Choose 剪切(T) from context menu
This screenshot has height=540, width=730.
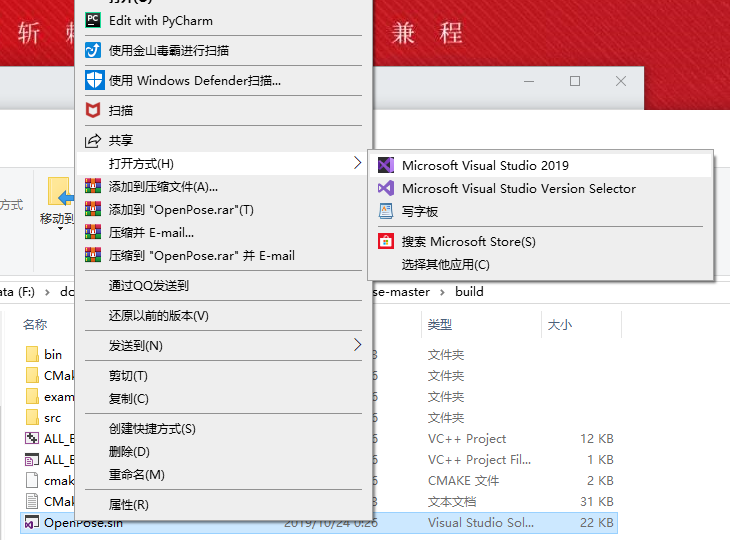(128, 376)
